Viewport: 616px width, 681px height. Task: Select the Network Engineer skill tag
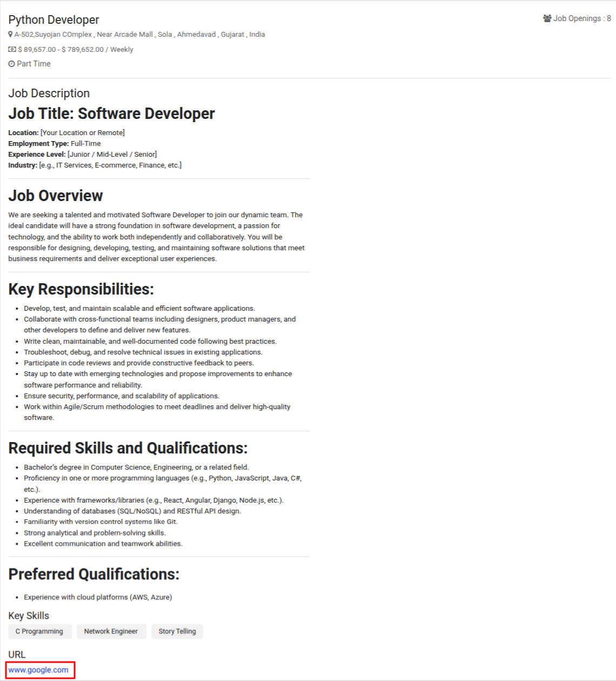click(x=111, y=631)
